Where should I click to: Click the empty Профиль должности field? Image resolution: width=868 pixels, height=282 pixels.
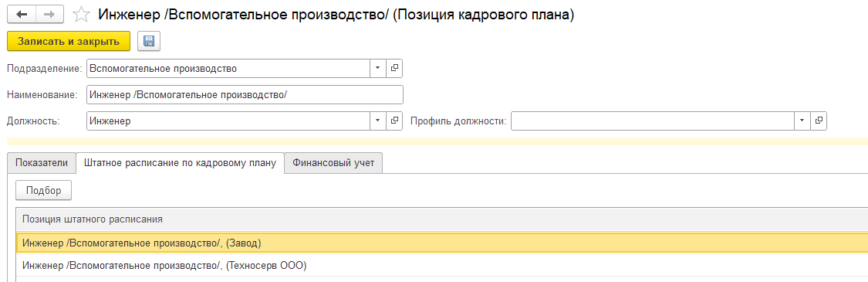point(652,121)
